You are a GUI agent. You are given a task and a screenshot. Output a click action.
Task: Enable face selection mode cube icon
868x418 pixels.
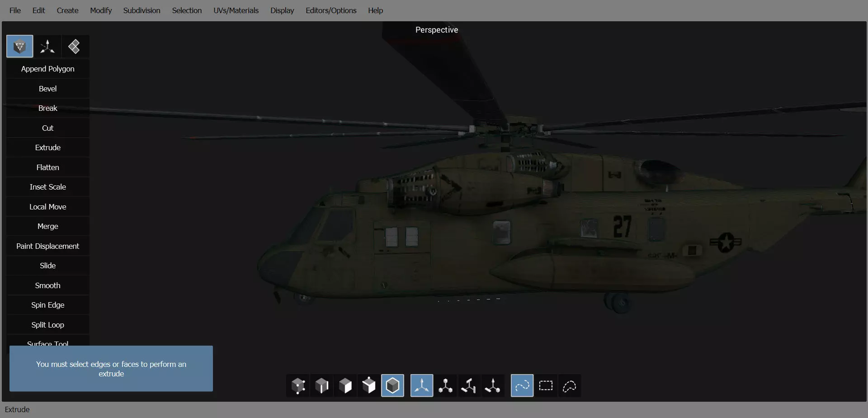pyautogui.click(x=345, y=386)
